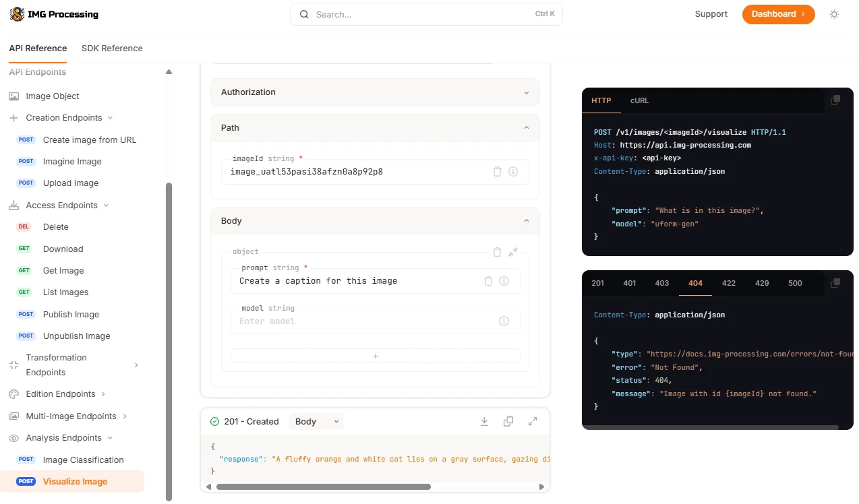Click the info icon in model field

click(x=504, y=321)
